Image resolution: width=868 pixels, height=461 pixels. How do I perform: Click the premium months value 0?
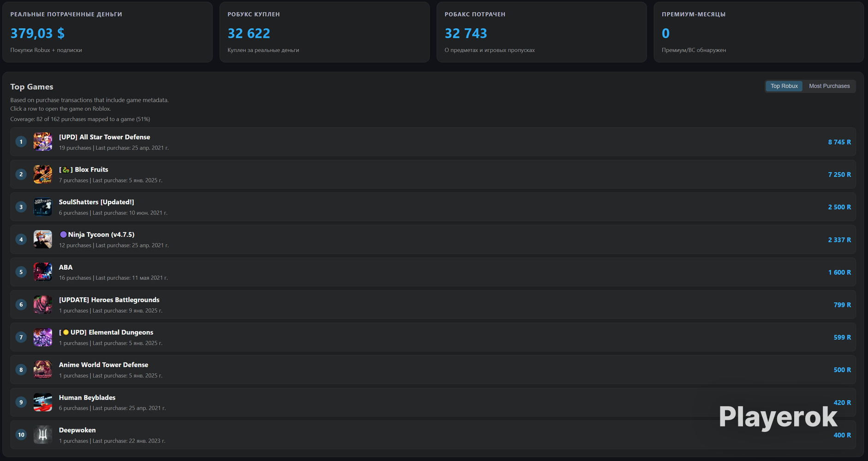(x=666, y=33)
